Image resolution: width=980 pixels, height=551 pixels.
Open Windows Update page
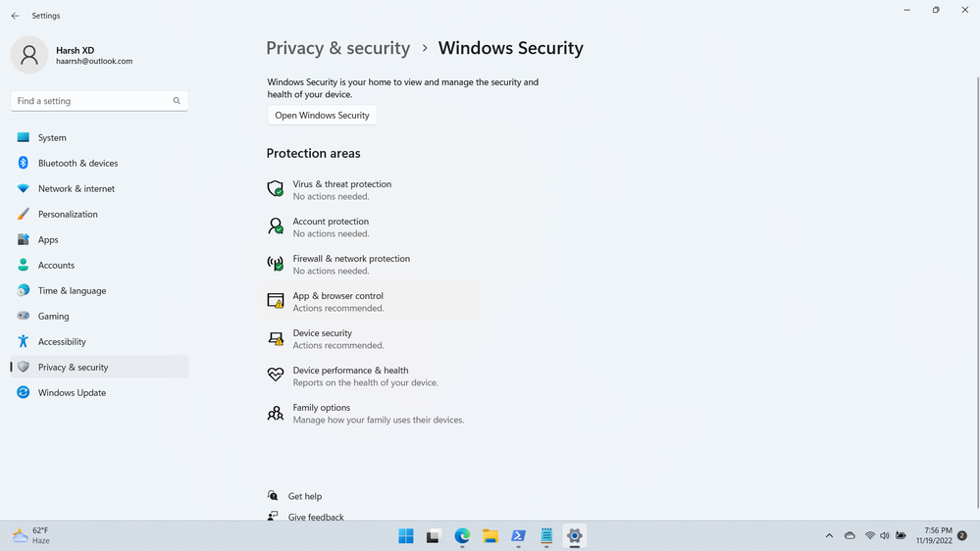[99, 392]
